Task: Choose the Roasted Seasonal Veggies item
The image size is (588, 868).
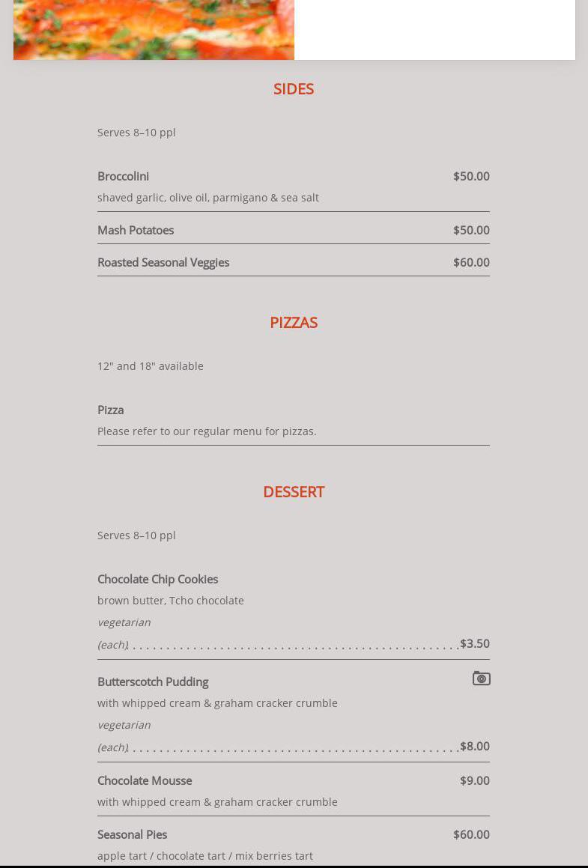Action: click(163, 263)
